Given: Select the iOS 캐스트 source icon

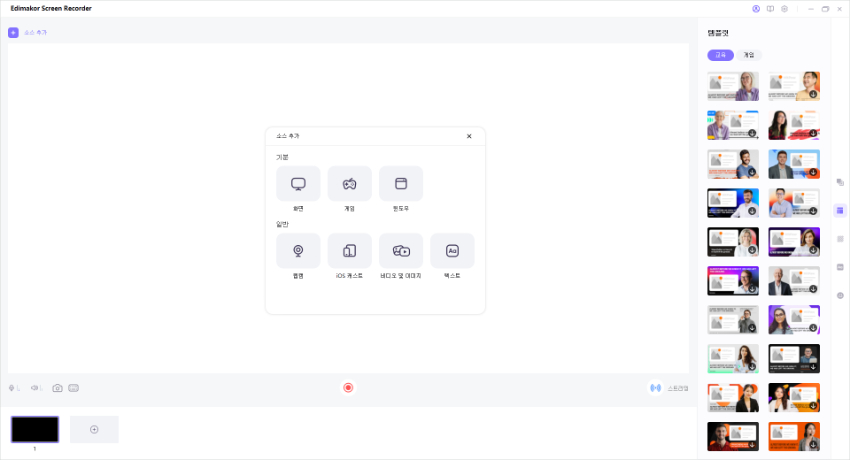Looking at the screenshot, I should [x=349, y=251].
